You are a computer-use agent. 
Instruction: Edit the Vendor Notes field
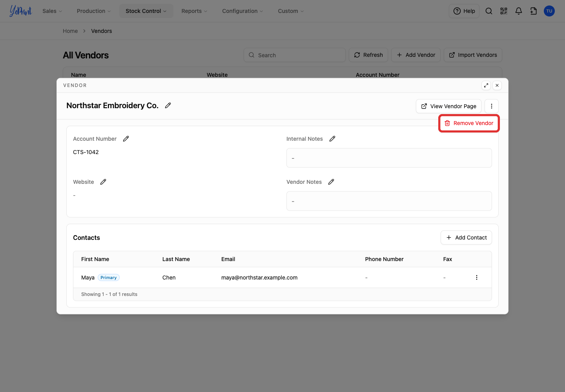(331, 182)
